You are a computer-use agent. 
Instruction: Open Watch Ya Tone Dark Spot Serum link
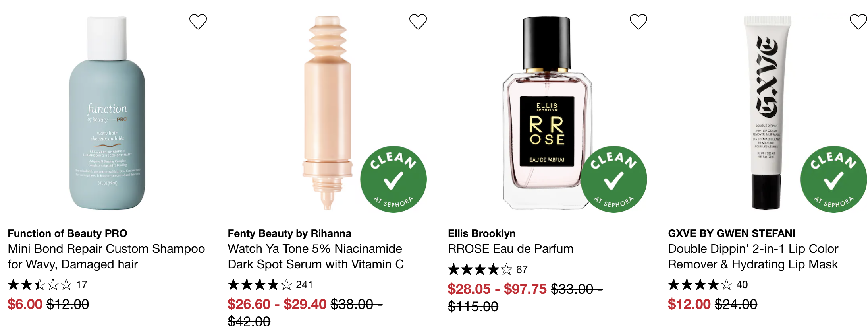316,256
